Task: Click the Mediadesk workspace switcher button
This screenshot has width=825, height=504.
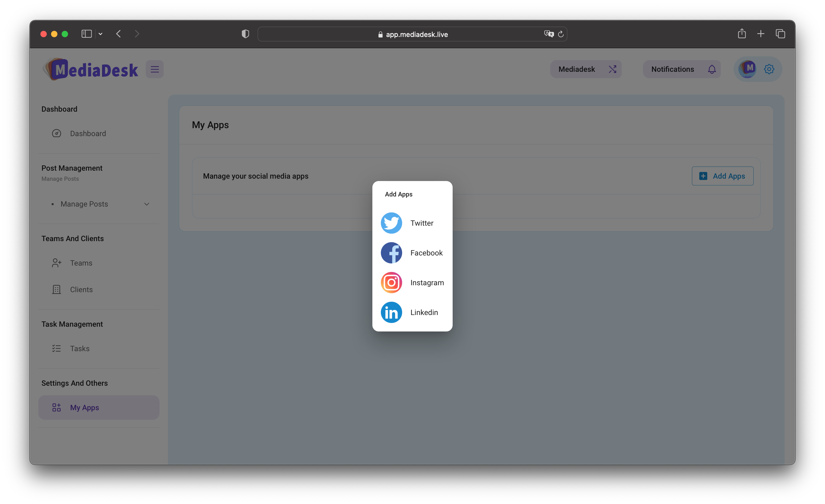Action: (586, 69)
